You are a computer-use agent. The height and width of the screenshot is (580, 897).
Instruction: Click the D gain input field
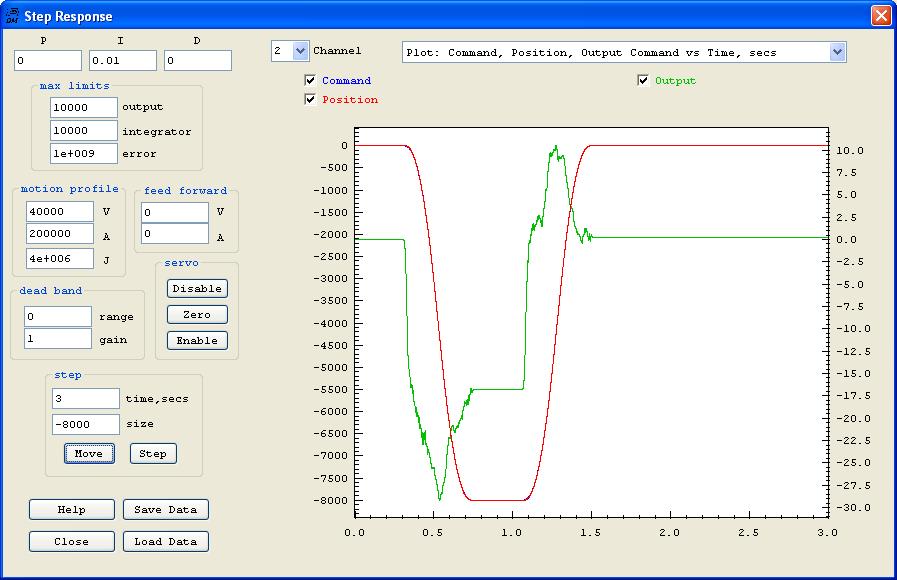tap(198, 61)
